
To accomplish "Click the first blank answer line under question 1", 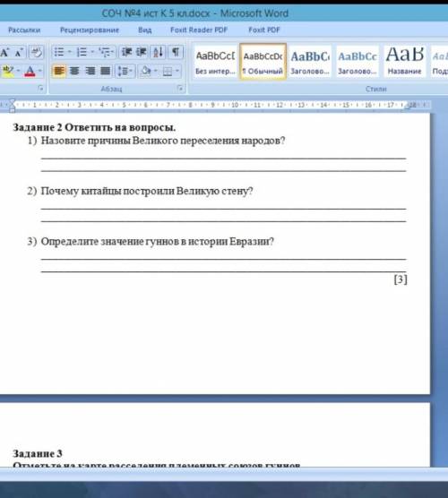I will (x=223, y=158).
